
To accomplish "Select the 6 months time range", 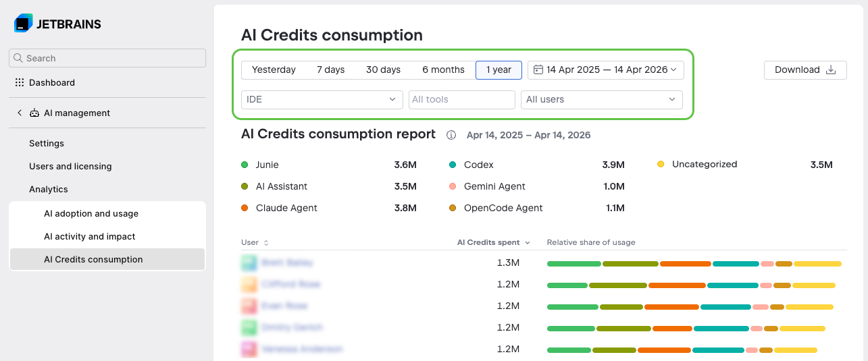I will (443, 70).
